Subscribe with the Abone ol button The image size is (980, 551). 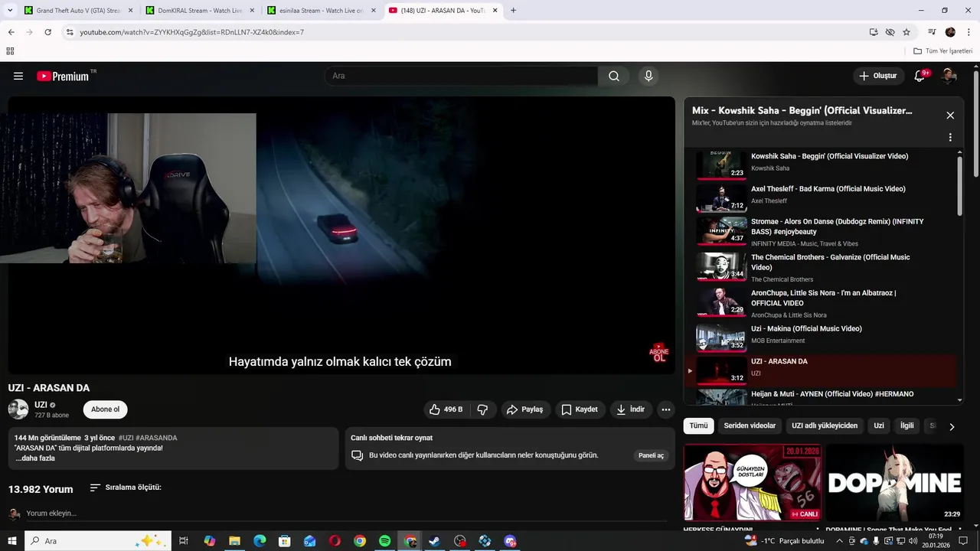(106, 409)
